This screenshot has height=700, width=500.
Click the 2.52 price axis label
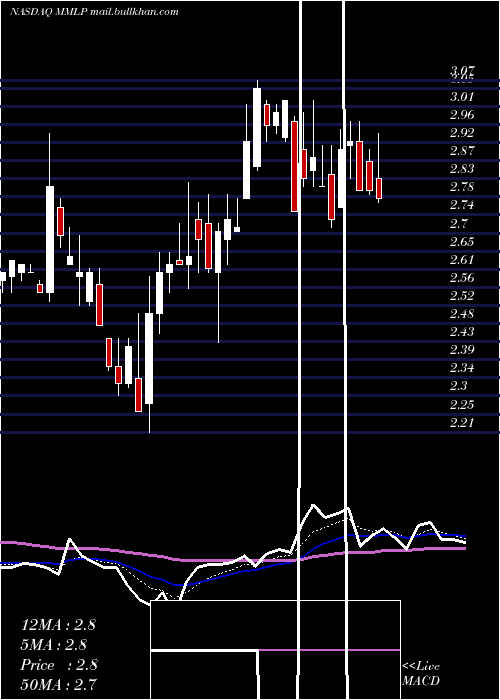click(x=462, y=296)
